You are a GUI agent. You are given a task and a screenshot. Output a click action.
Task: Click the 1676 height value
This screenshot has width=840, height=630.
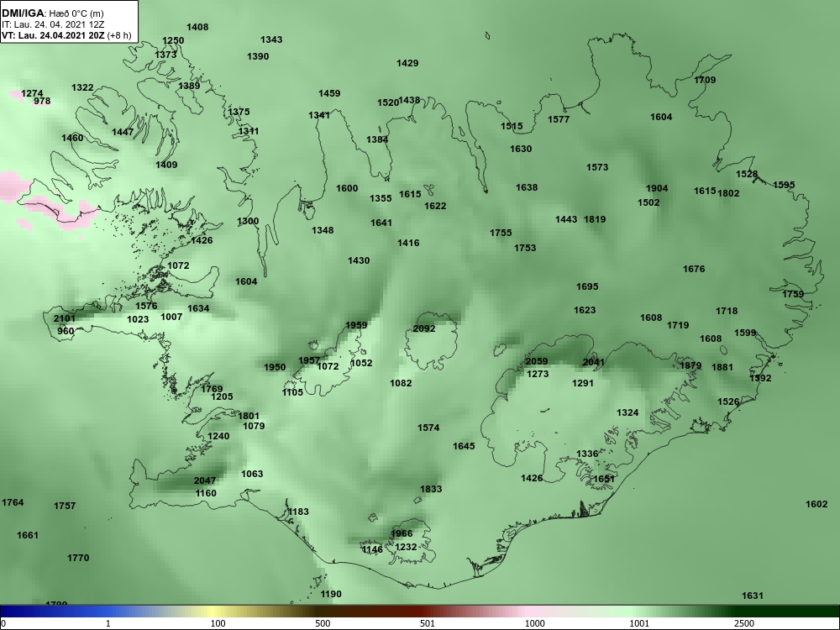[694, 269]
